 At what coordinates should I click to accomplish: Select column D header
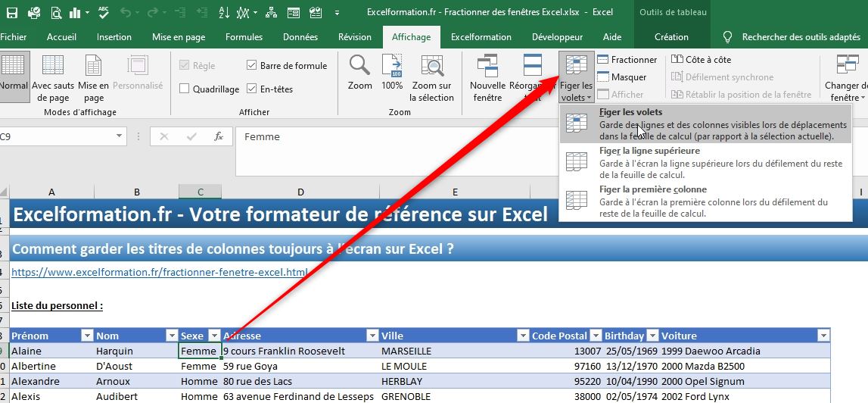pyautogui.click(x=300, y=192)
